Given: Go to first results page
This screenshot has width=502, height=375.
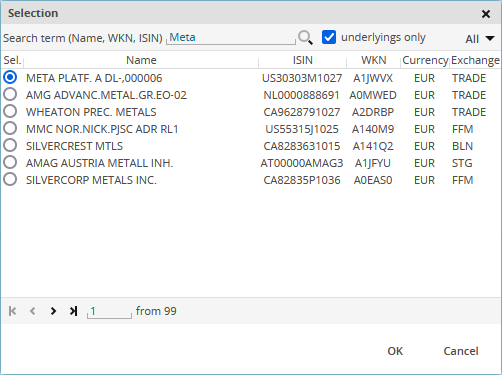Looking at the screenshot, I should click(13, 311).
